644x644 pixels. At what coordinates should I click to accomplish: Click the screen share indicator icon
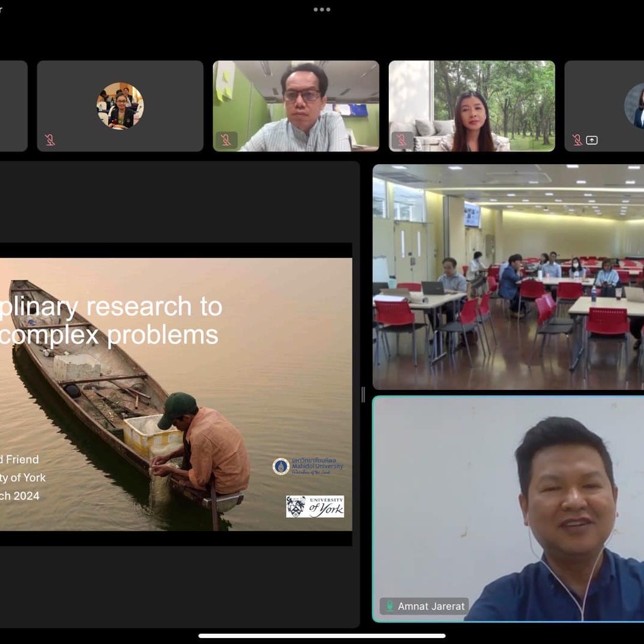(592, 140)
